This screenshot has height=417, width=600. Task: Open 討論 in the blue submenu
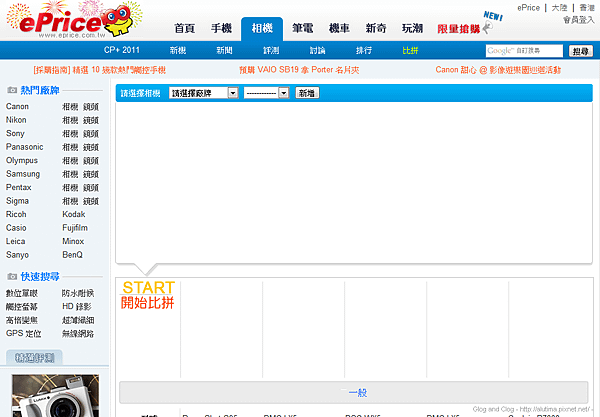(318, 50)
